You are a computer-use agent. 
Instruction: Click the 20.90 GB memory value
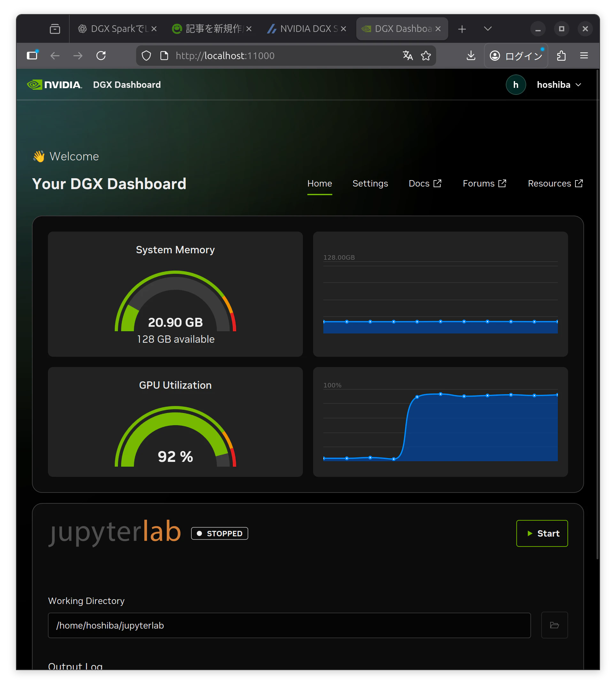pyautogui.click(x=175, y=322)
